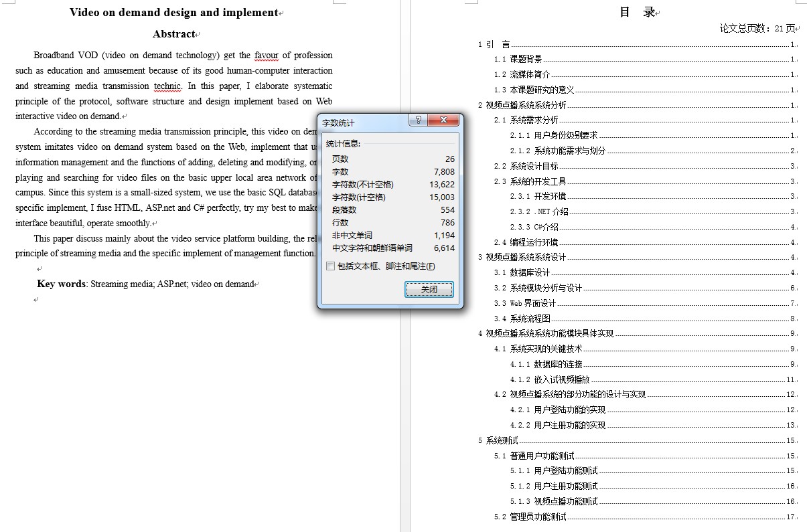Click the 关闭 button in the dialog
The height and width of the screenshot is (532, 807).
(x=429, y=289)
